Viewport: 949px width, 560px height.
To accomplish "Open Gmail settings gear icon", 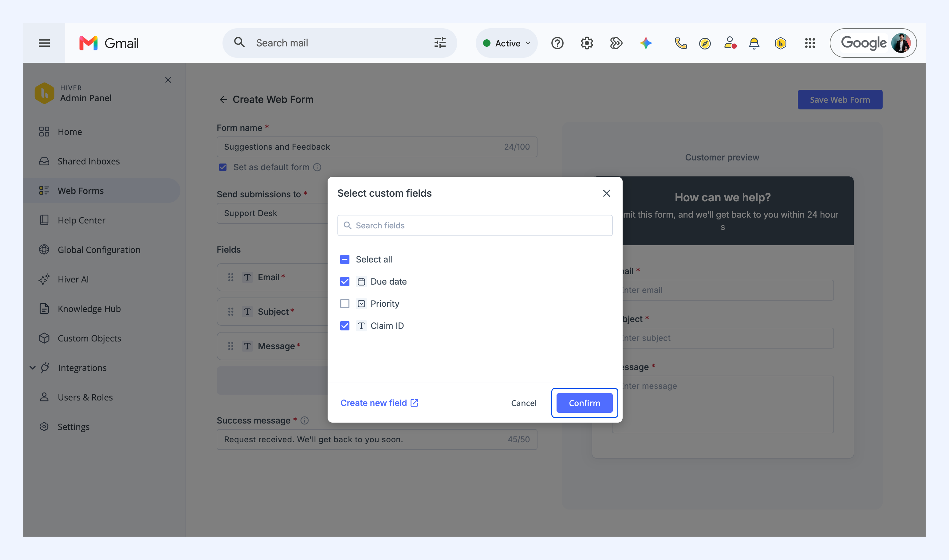I will point(587,43).
